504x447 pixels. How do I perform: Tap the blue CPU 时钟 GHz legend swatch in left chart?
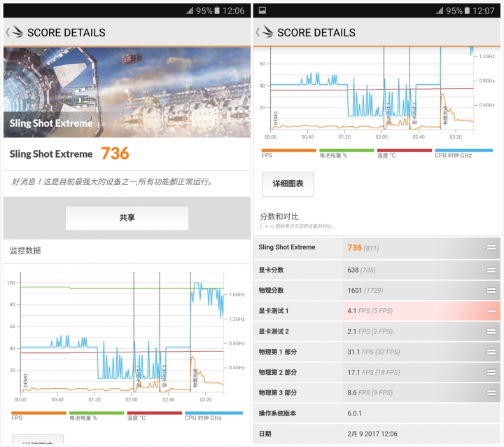pos(213,413)
